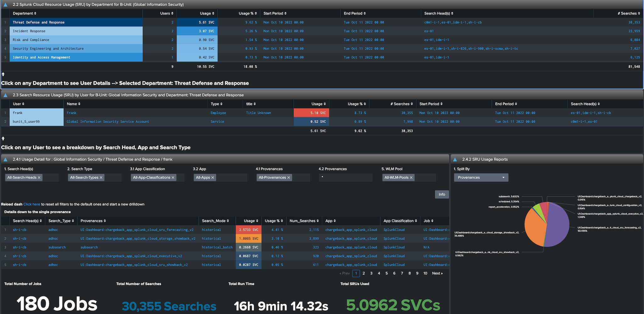Viewport: 644px width, 314px height.
Task: Select Risk and Compliance department
Action: (76, 40)
